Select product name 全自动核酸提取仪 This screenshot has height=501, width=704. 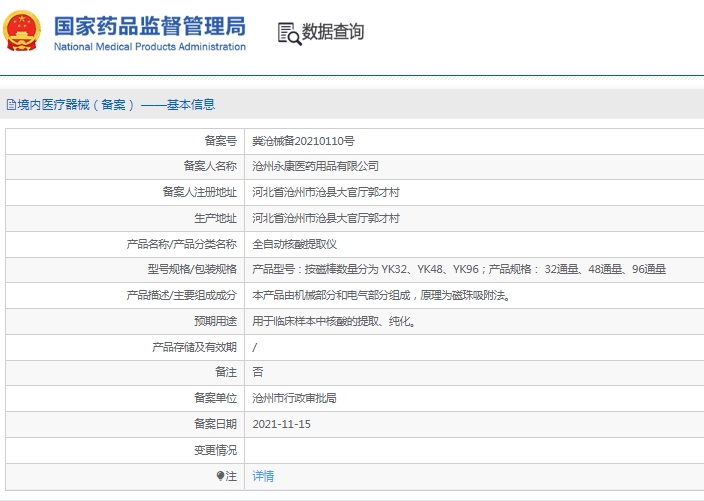coord(295,244)
